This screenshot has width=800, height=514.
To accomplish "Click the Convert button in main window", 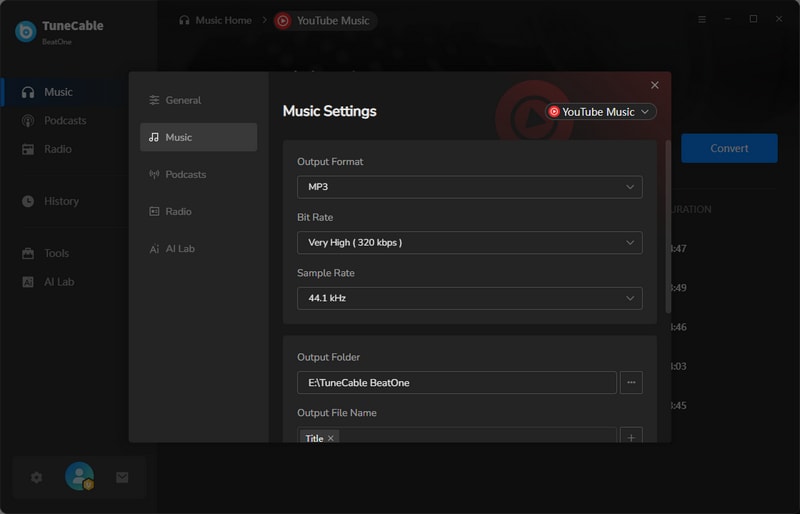I will point(729,148).
